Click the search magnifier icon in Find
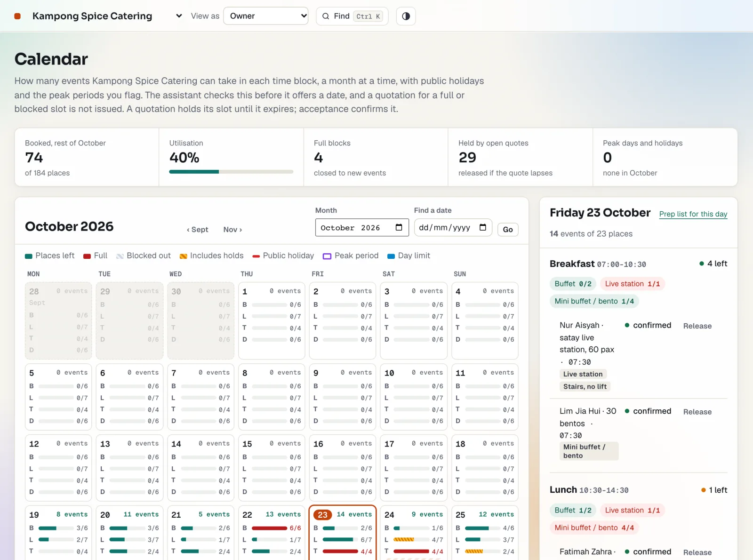 click(326, 16)
